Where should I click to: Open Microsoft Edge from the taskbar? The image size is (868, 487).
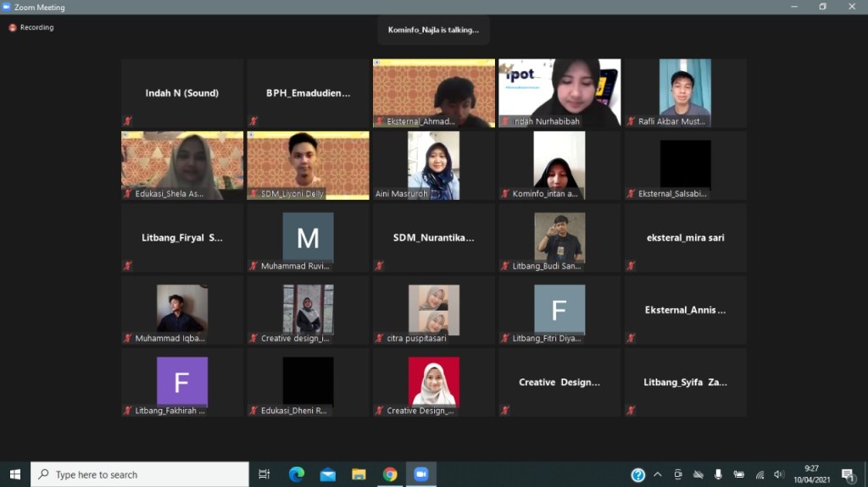[x=297, y=474]
